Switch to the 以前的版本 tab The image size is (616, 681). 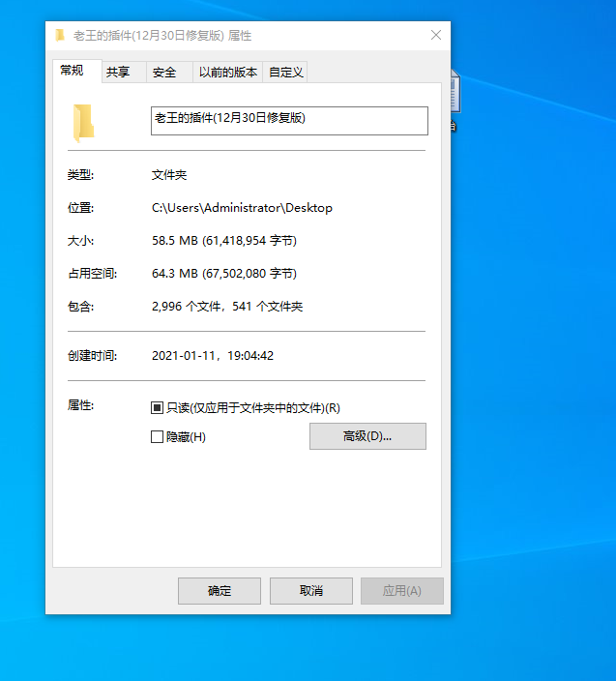(x=228, y=73)
